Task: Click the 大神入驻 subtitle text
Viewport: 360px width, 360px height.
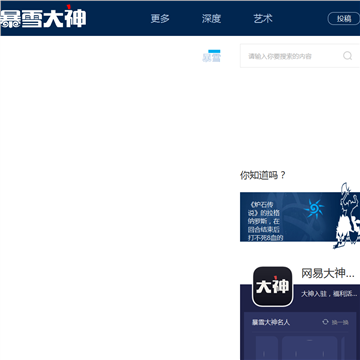Action: pos(329,294)
